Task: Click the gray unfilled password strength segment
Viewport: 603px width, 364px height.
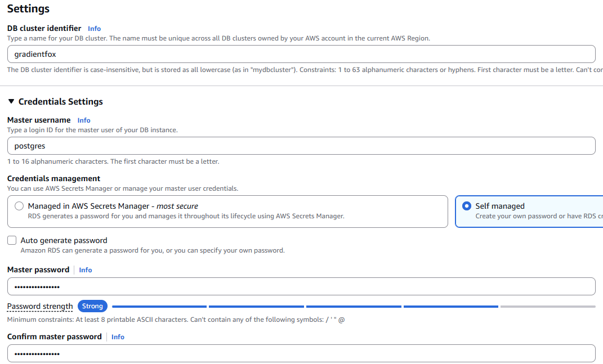Action: pos(547,307)
